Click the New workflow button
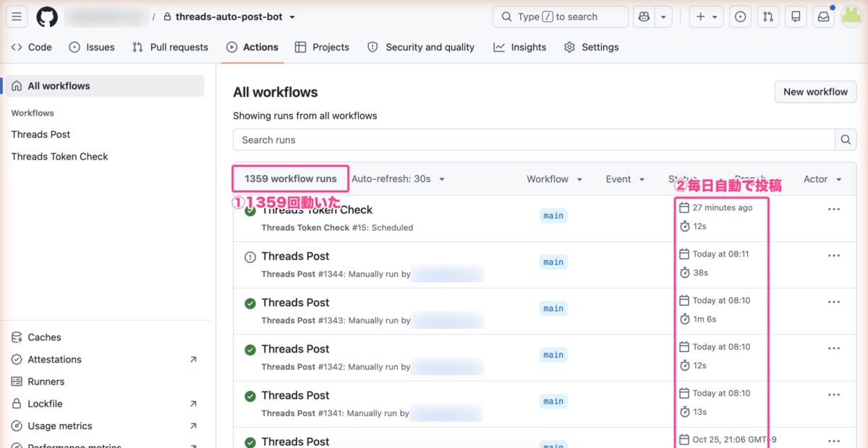Screen dimensions: 868x448 (815, 92)
